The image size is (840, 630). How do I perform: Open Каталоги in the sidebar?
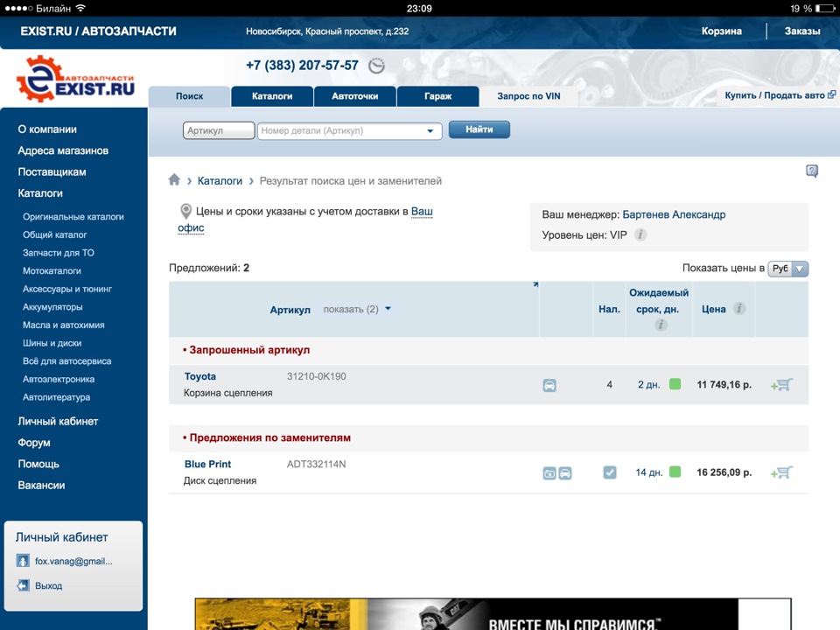click(40, 193)
